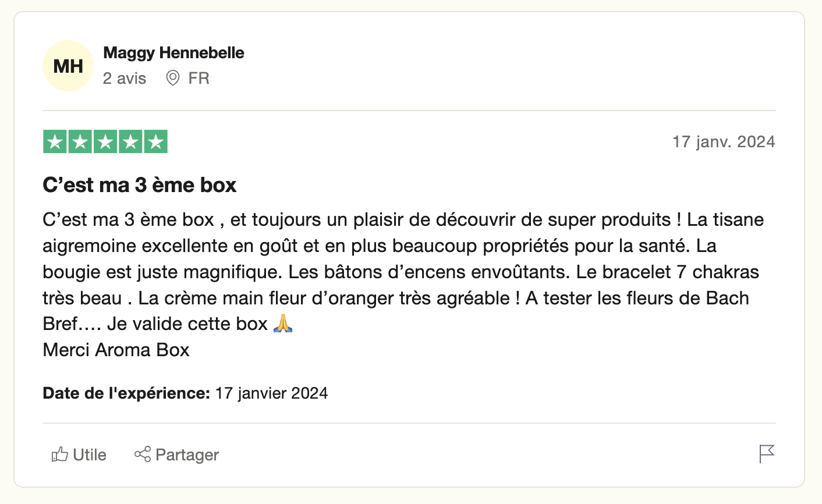Click the FR country label
The width and height of the screenshot is (822, 504).
coord(199,78)
